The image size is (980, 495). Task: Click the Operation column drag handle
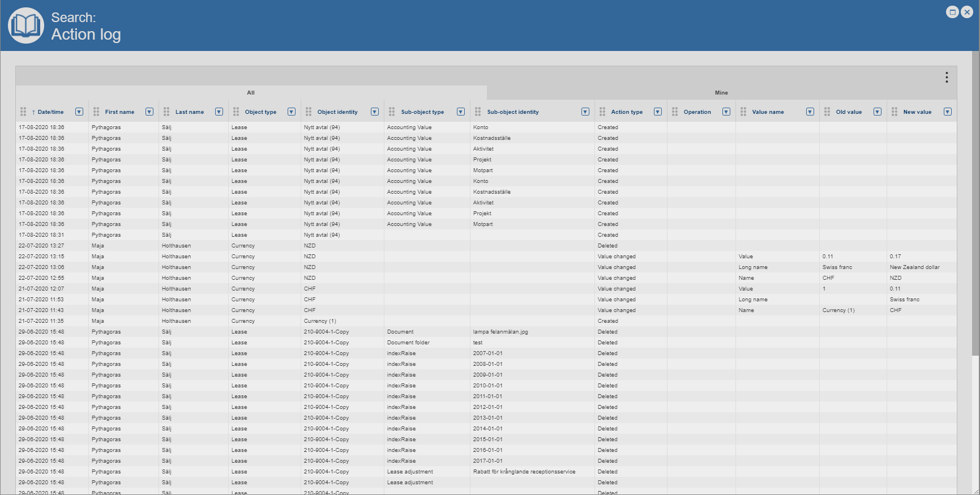tap(675, 112)
